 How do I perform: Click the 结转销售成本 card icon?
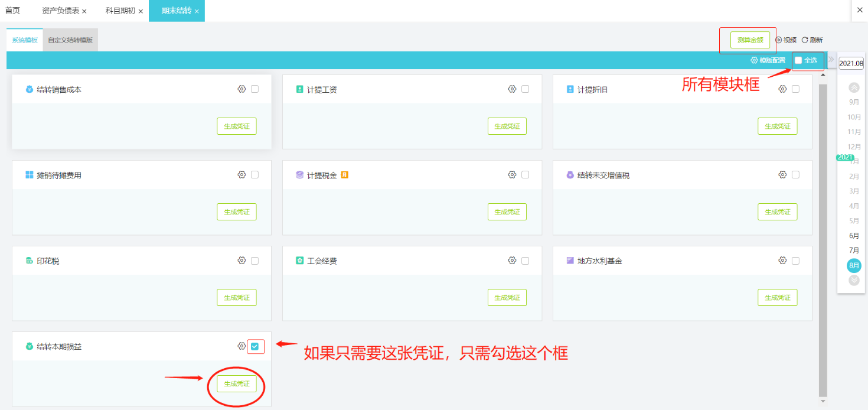click(x=30, y=89)
